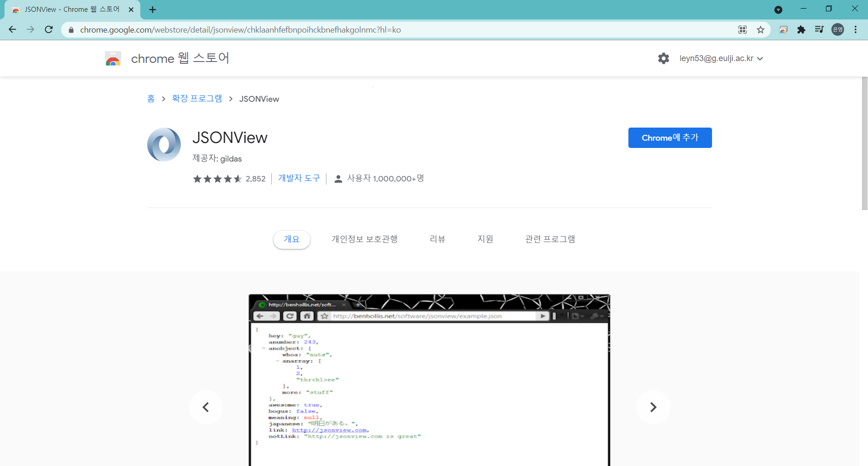Reload the current page

click(x=48, y=29)
